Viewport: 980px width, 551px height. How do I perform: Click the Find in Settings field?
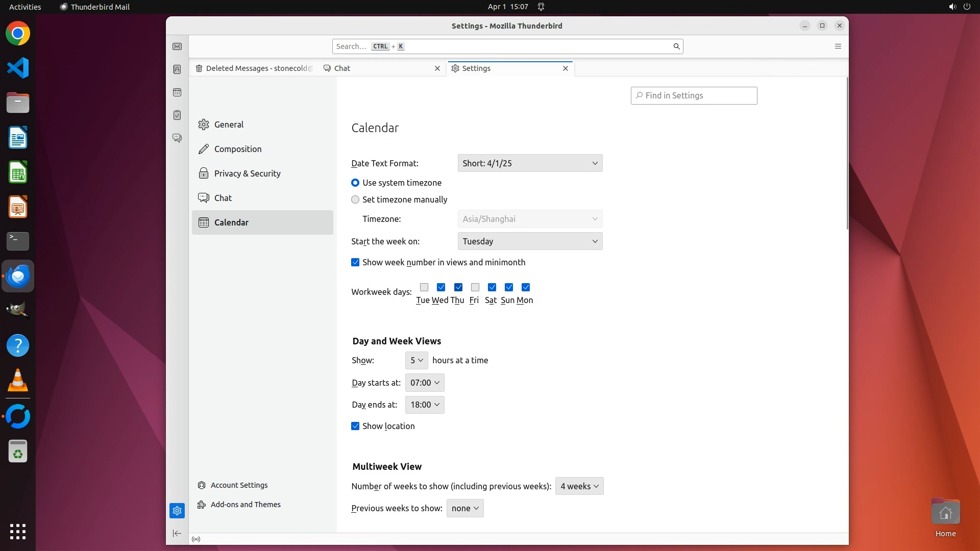click(694, 95)
